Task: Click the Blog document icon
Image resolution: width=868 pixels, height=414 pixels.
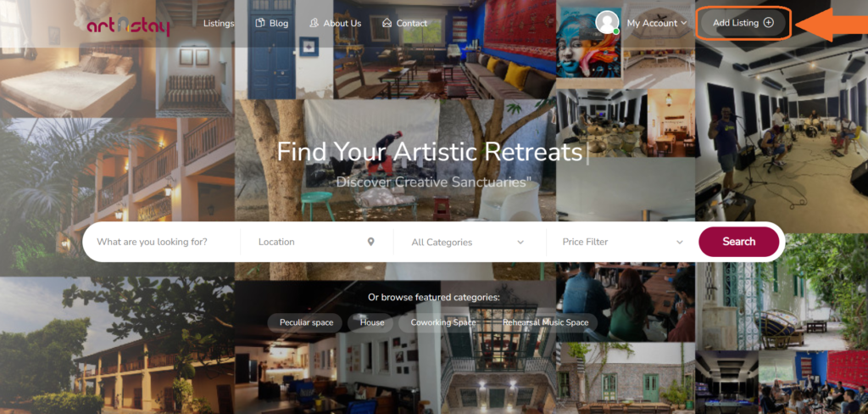Action: click(259, 23)
